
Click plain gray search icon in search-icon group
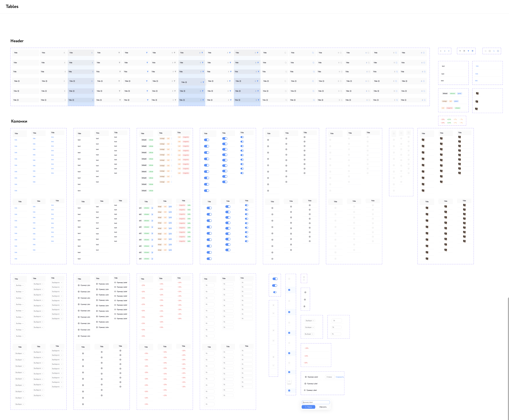coord(486,51)
